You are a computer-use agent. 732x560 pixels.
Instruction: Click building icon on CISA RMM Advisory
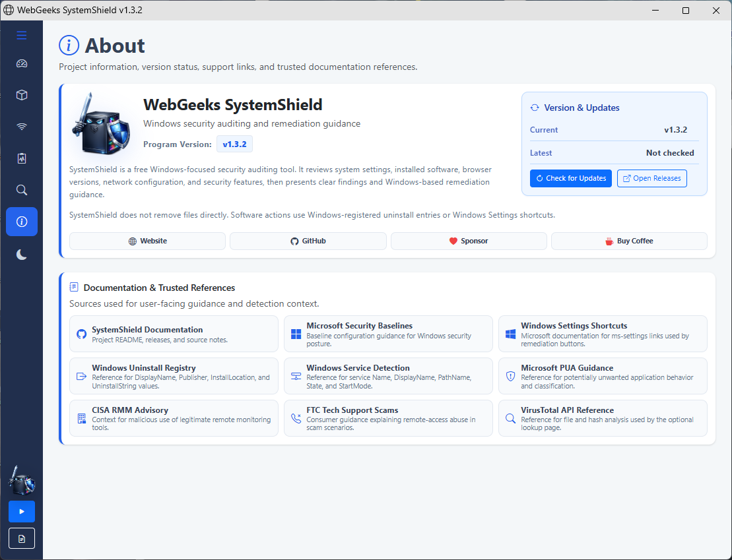82,419
